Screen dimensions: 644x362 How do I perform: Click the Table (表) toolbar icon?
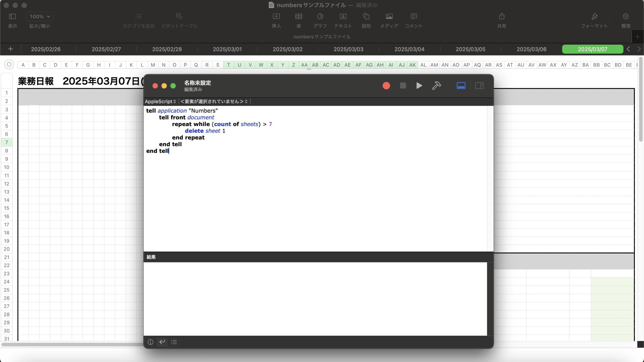pyautogui.click(x=299, y=17)
